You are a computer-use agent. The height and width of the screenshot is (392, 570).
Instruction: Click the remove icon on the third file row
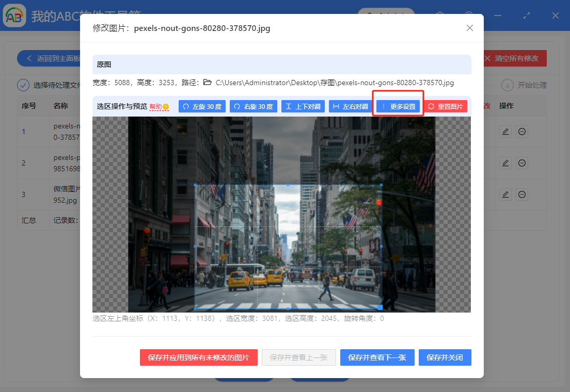pyautogui.click(x=521, y=194)
